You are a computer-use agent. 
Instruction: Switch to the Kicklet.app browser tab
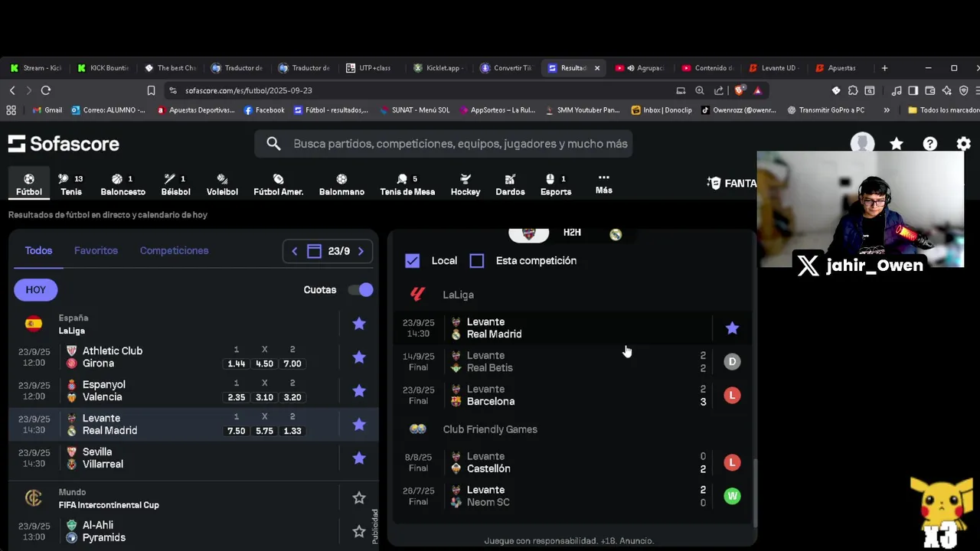click(438, 68)
